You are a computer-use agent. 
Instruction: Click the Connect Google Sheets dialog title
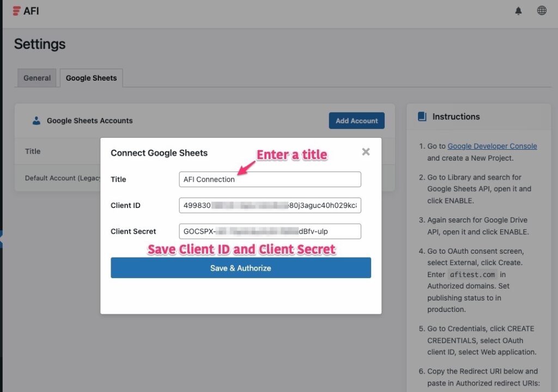(x=159, y=153)
